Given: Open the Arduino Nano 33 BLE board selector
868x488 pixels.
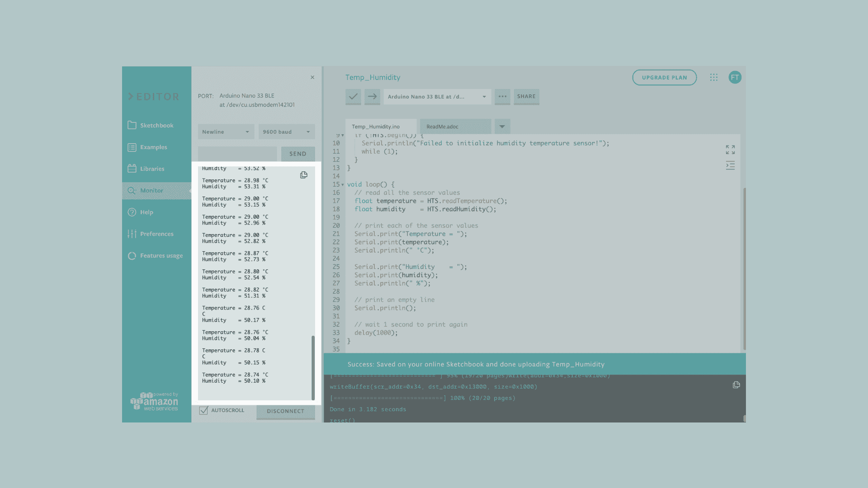Looking at the screenshot, I should coord(437,97).
